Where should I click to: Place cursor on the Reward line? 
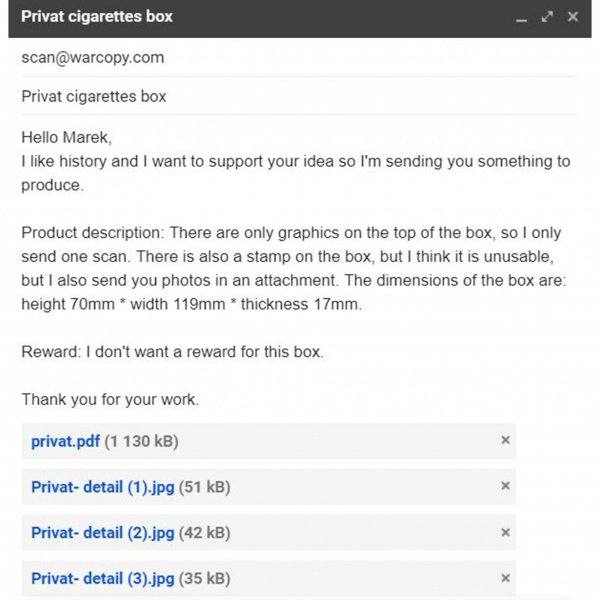172,352
